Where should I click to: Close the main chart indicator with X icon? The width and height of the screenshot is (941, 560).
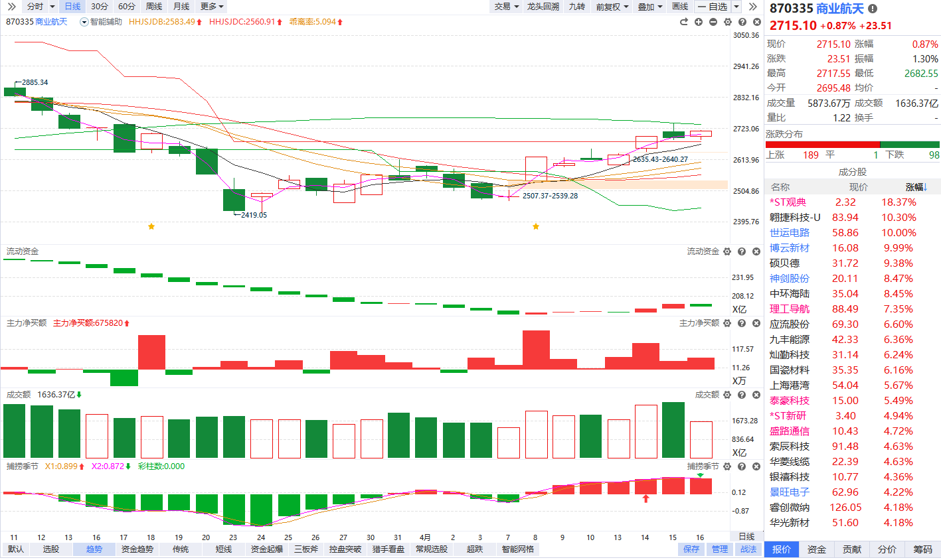(756, 22)
